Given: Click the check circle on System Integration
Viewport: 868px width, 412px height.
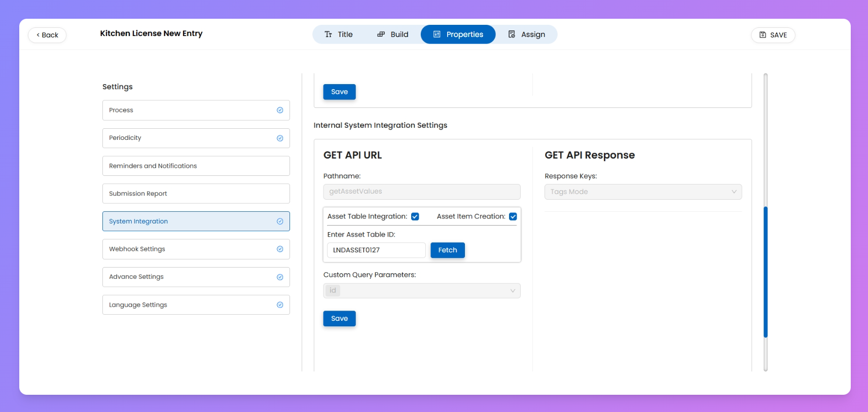Looking at the screenshot, I should click(x=280, y=221).
